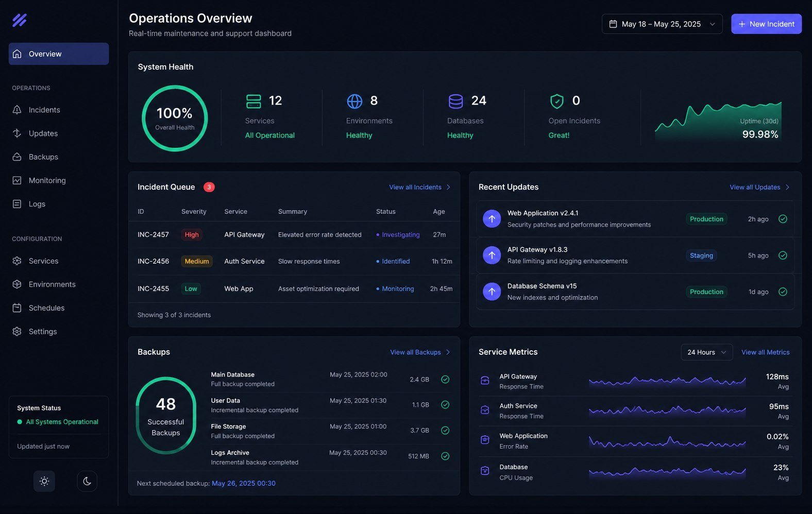Click the Web Application metric icon
The height and width of the screenshot is (514, 812).
tap(485, 440)
